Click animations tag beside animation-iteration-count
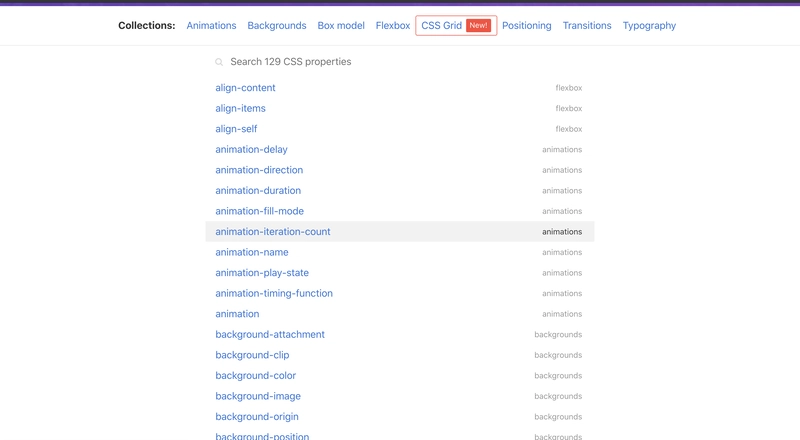 pos(562,232)
